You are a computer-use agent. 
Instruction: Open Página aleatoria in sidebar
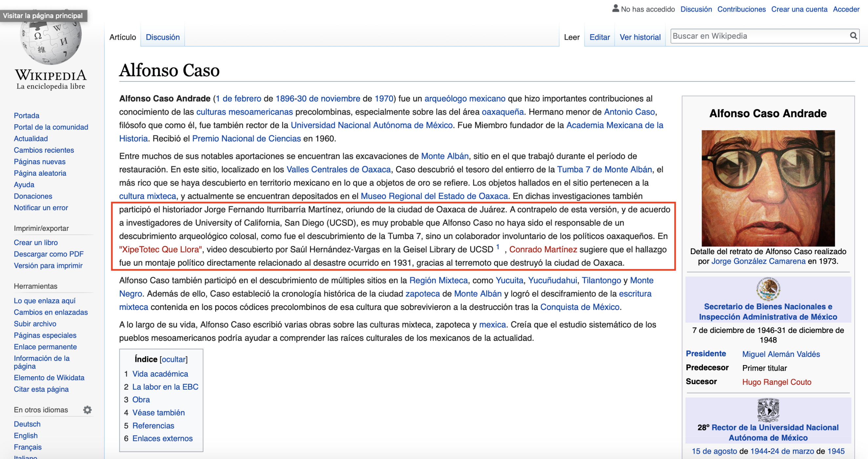coord(40,173)
